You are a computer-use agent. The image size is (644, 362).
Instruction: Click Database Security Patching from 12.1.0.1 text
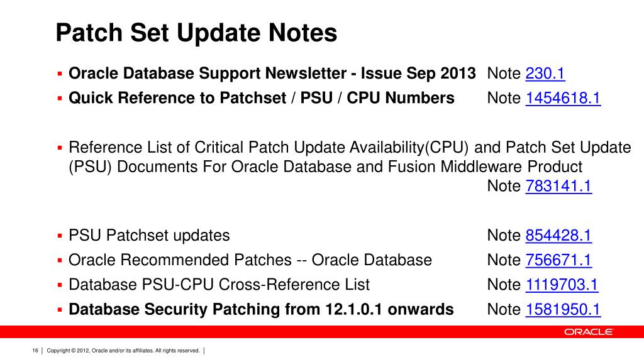tap(261, 309)
